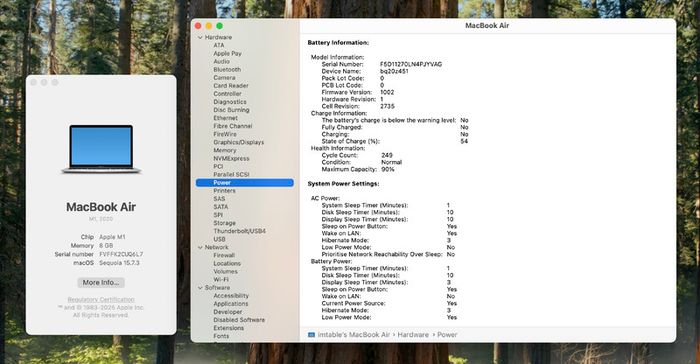700x364 pixels.
Task: Click the highlighted Power entry
Action: pyautogui.click(x=245, y=183)
